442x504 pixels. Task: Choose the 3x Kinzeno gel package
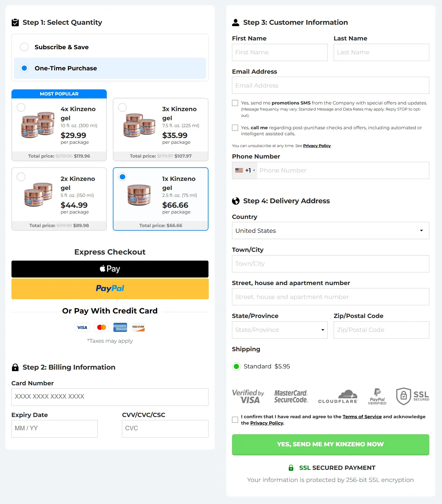coord(161,130)
